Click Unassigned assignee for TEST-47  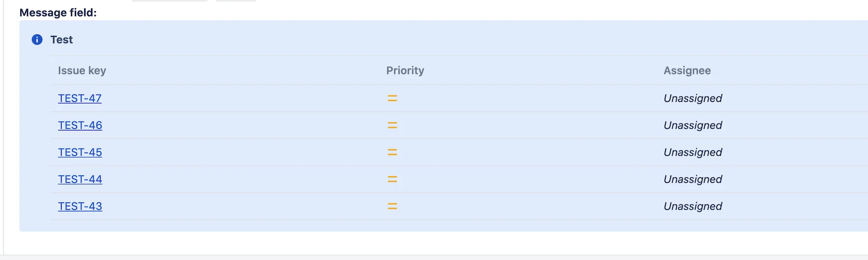pos(692,98)
